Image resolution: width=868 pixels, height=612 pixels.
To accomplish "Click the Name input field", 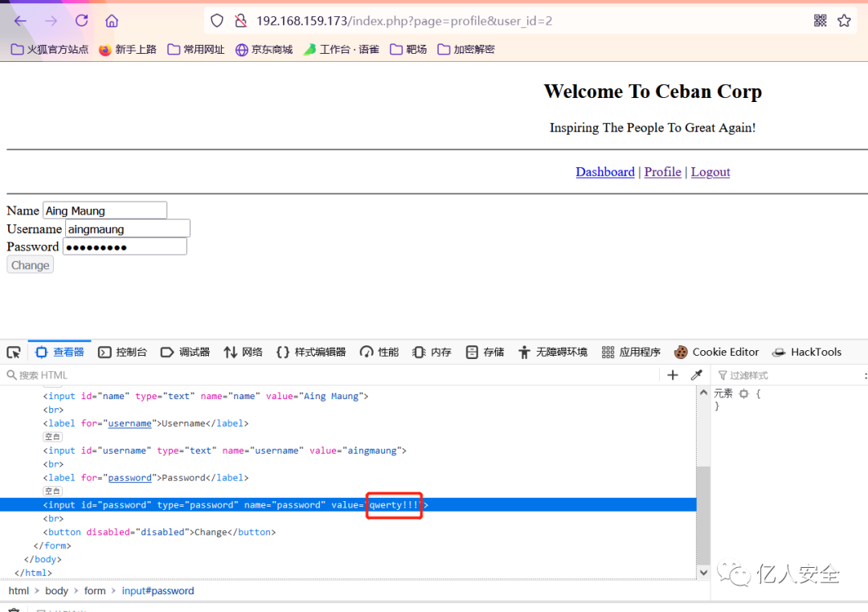I will (104, 210).
